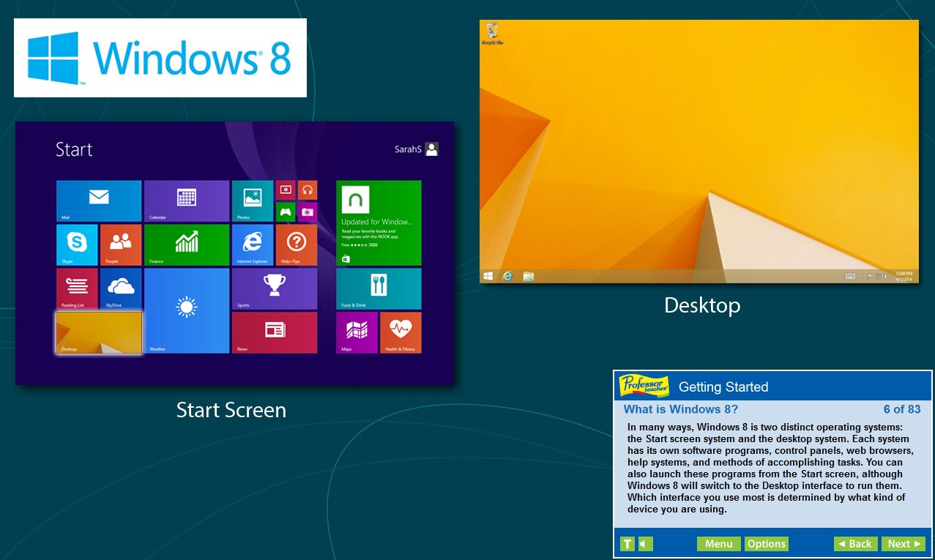Advance to the next lesson with Next
This screenshot has height=560, width=935.
pos(904,544)
